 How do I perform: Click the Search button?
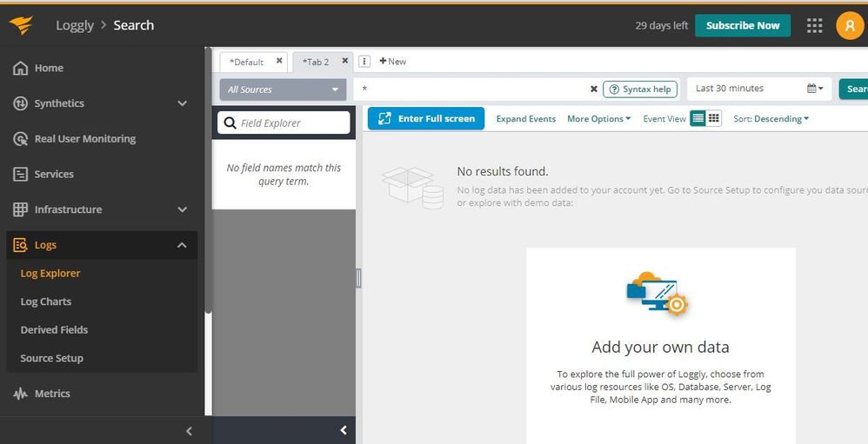(853, 89)
